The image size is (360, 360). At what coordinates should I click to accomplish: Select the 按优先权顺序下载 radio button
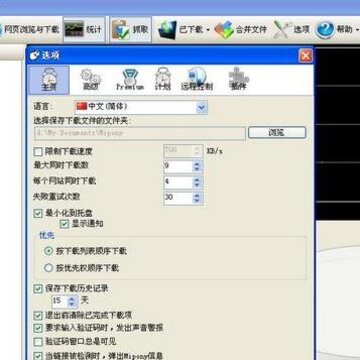click(49, 268)
